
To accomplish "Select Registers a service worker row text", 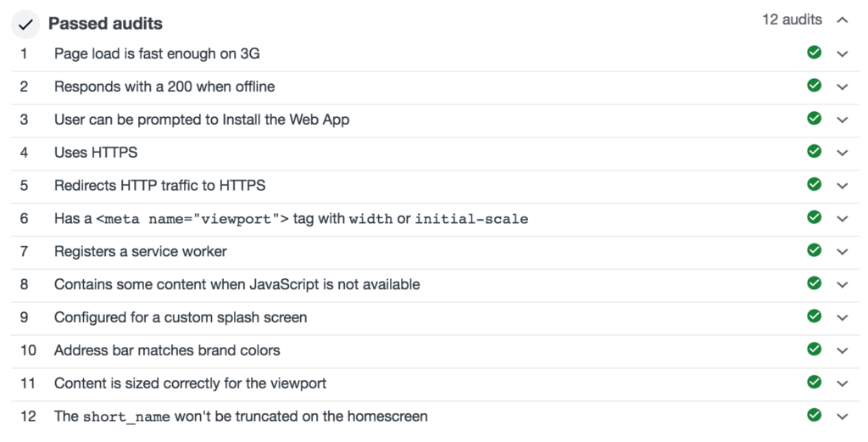I will (x=140, y=251).
